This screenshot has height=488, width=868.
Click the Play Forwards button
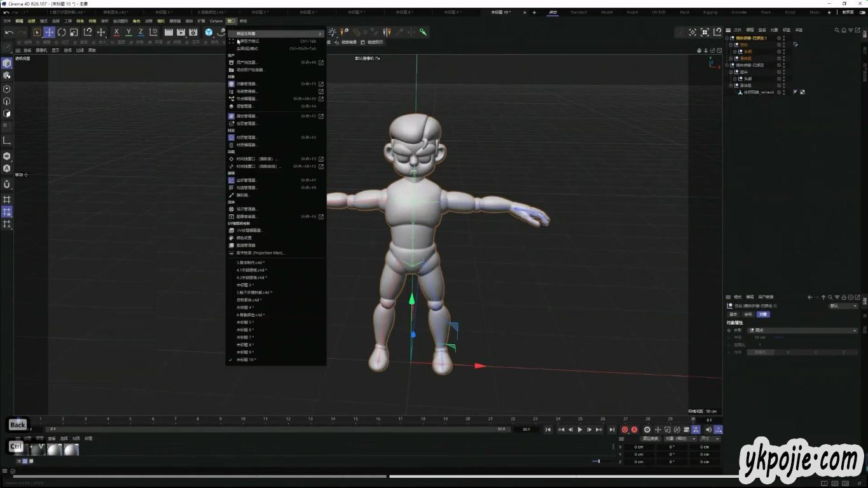[579, 429]
